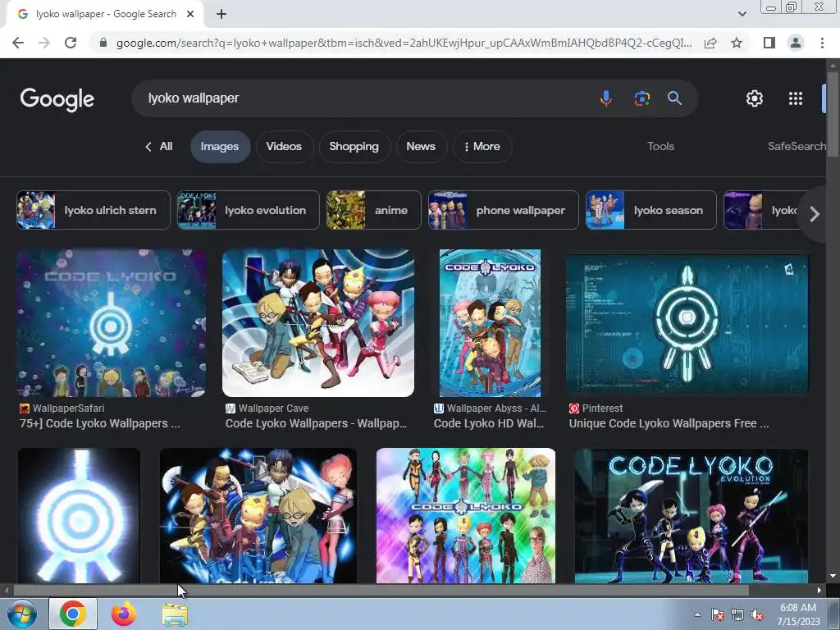Filter by lyoko ulrich stern chip
The height and width of the screenshot is (630, 840).
pyautogui.click(x=94, y=211)
